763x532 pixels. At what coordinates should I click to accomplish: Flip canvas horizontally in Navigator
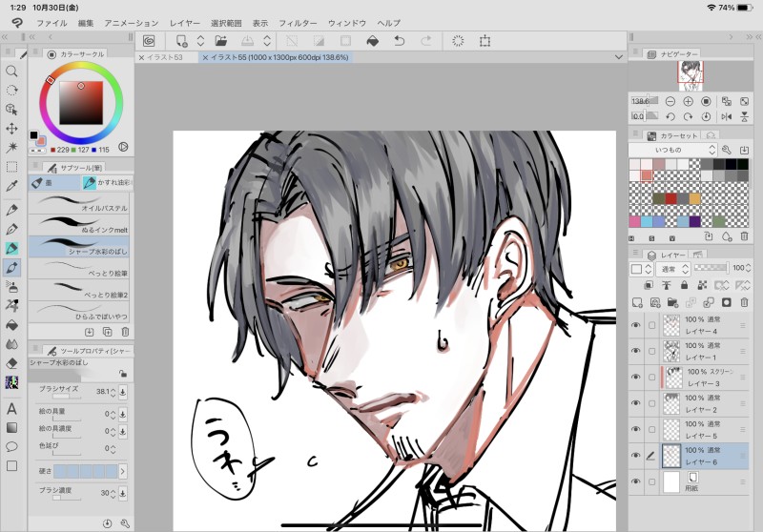[x=727, y=116]
